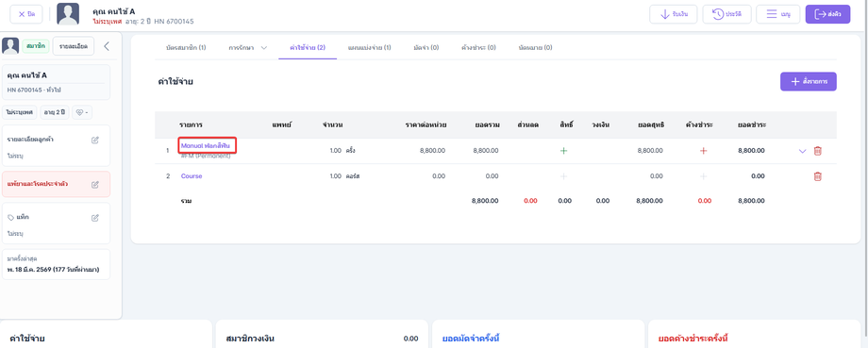Collapse the left sidebar with the chevron
This screenshot has height=348, width=868.
(x=107, y=46)
